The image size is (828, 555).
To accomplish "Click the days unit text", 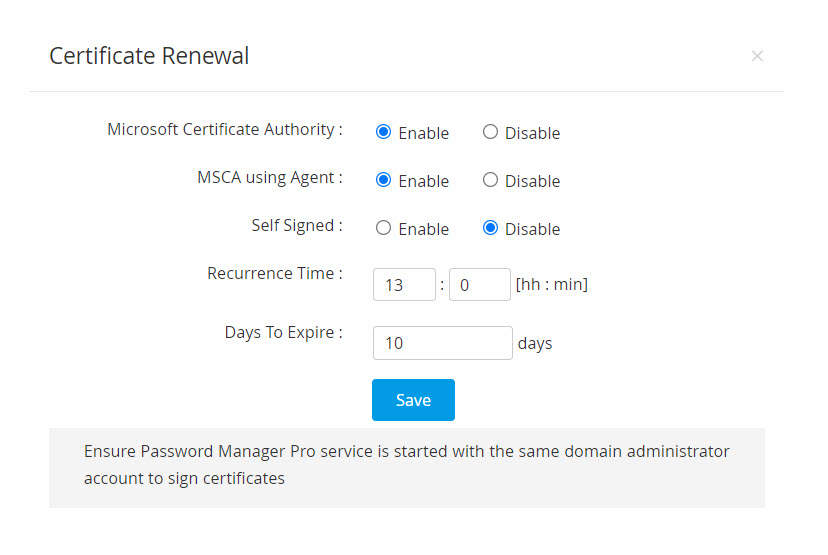I will coord(535,343).
